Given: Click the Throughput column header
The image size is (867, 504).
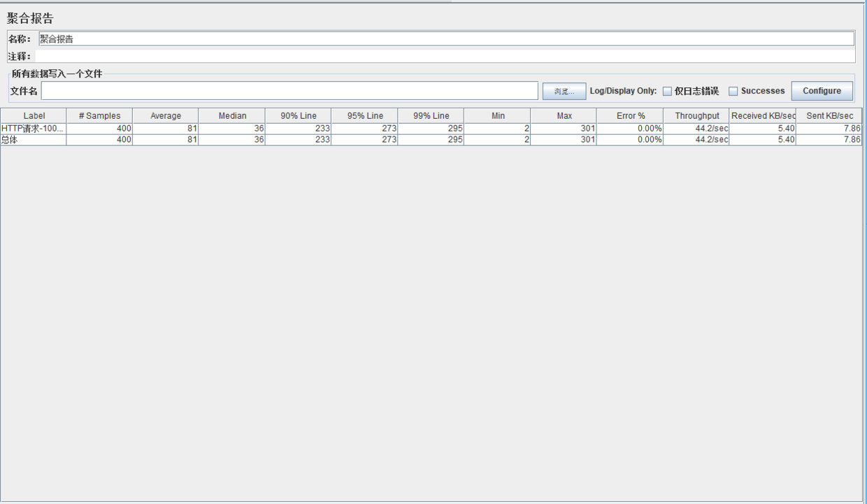Looking at the screenshot, I should point(697,116).
